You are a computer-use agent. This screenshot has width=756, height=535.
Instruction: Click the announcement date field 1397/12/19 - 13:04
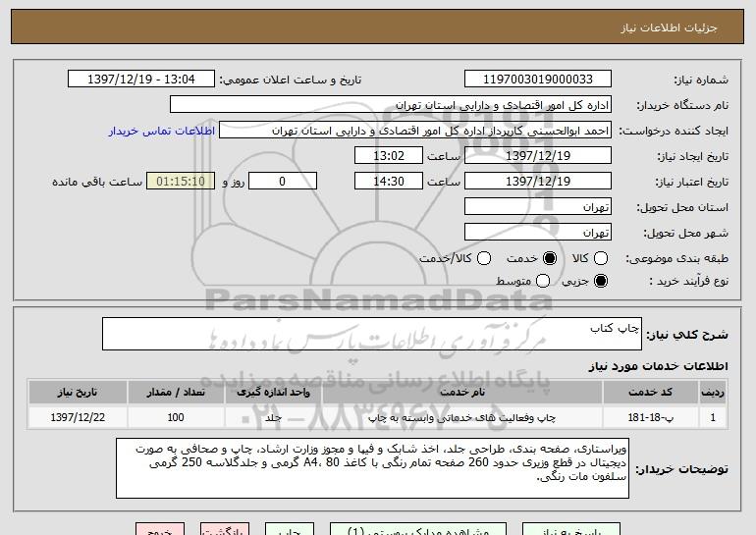click(x=141, y=80)
